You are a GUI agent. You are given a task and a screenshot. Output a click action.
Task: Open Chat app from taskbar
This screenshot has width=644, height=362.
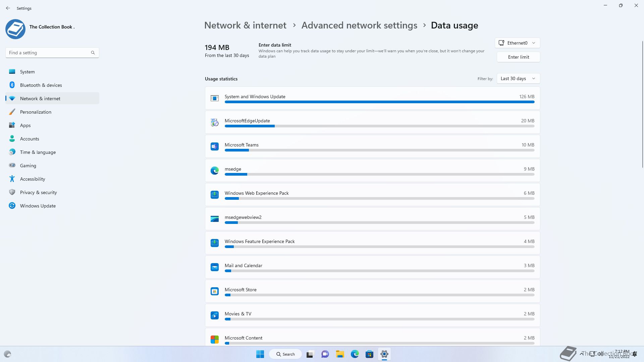(325, 354)
